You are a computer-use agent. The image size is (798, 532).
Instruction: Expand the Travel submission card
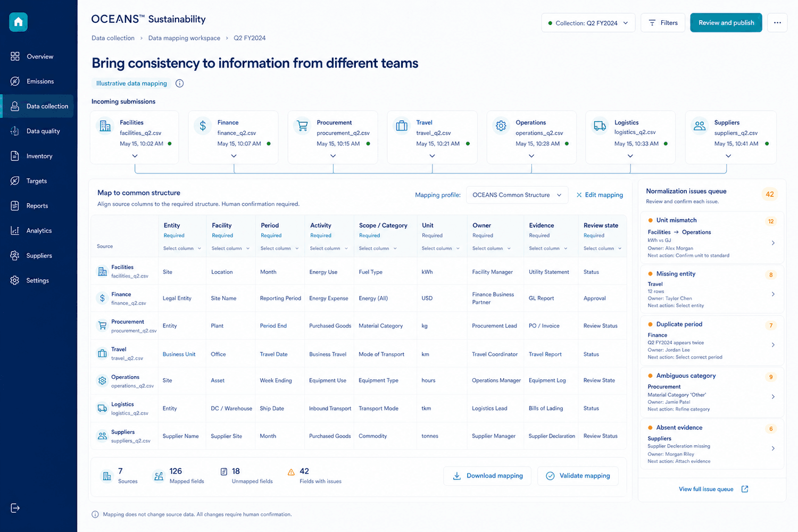432,156
